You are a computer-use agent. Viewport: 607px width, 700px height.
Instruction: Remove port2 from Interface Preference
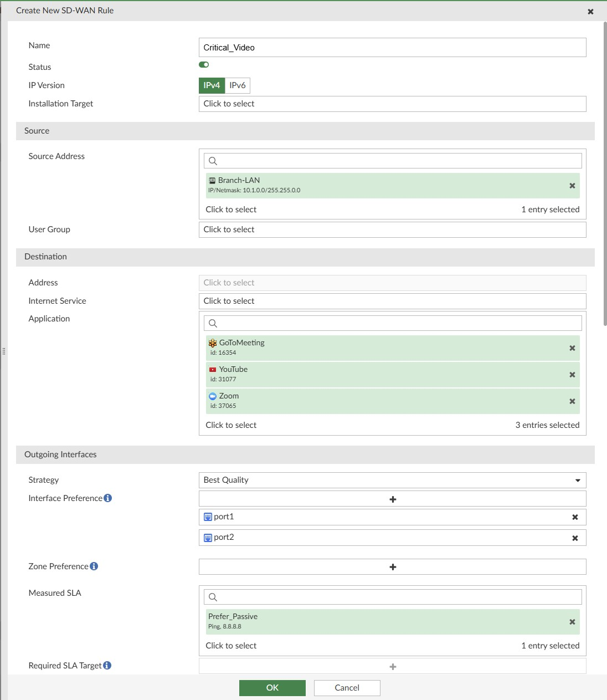[575, 538]
